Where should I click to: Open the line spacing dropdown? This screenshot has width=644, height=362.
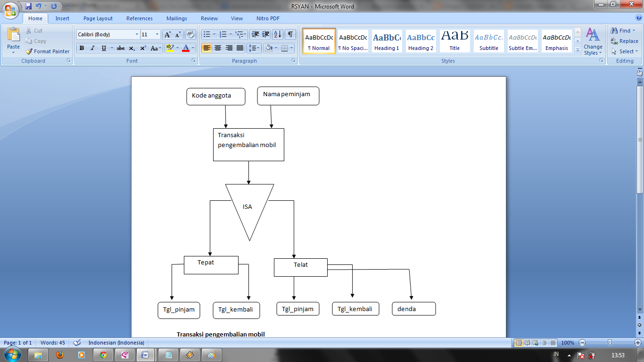pyautogui.click(x=254, y=48)
